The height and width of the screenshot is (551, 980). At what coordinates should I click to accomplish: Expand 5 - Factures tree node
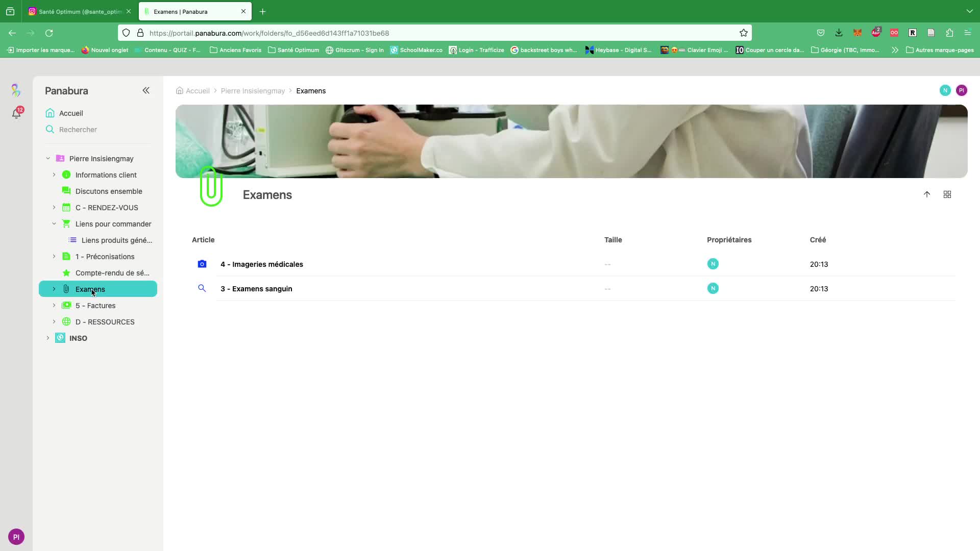tap(54, 306)
